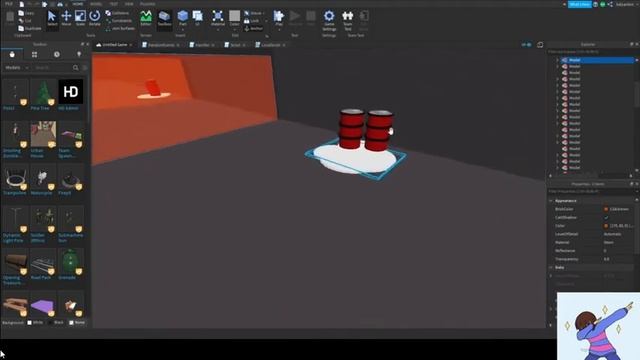
Task: Open the Toolbox Recent tab
Action: [x=57, y=54]
